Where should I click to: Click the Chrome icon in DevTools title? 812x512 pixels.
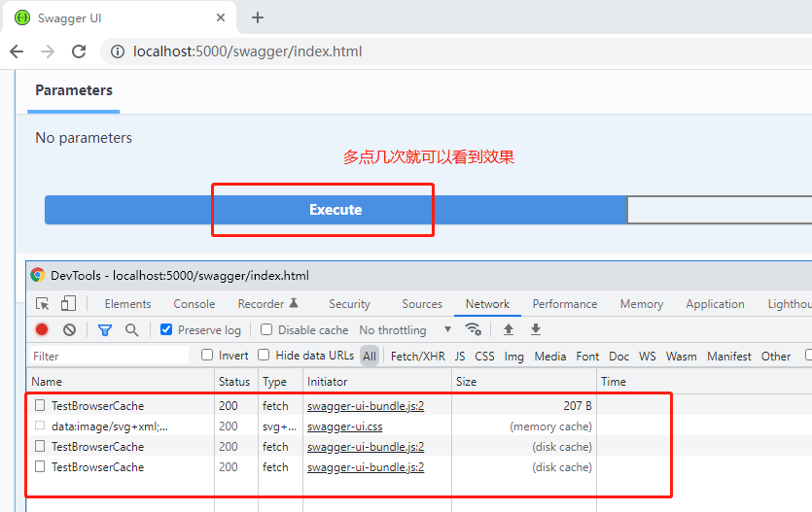37,275
